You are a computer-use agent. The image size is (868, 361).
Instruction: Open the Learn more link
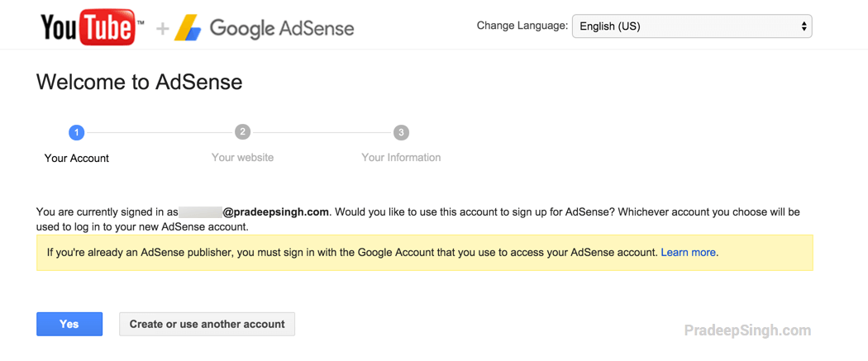tap(688, 252)
